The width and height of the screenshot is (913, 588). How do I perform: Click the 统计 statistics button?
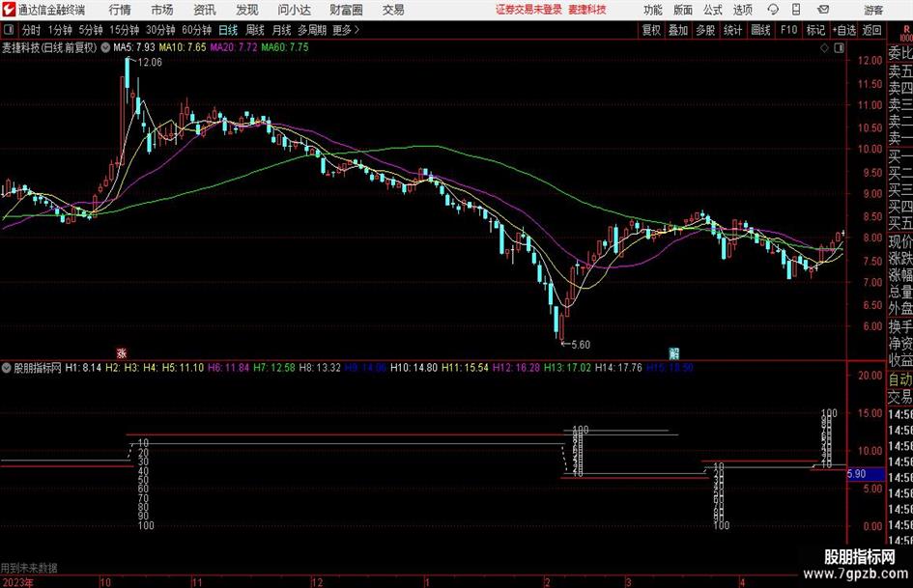click(733, 30)
